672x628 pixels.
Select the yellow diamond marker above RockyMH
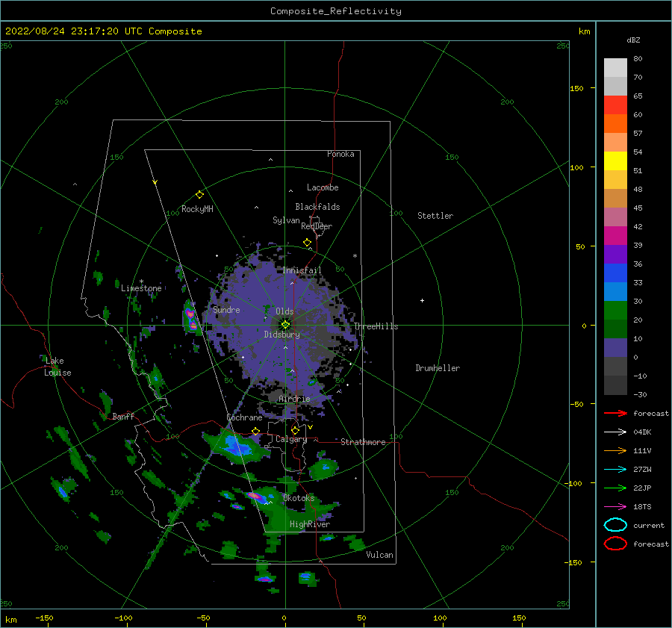(x=199, y=195)
